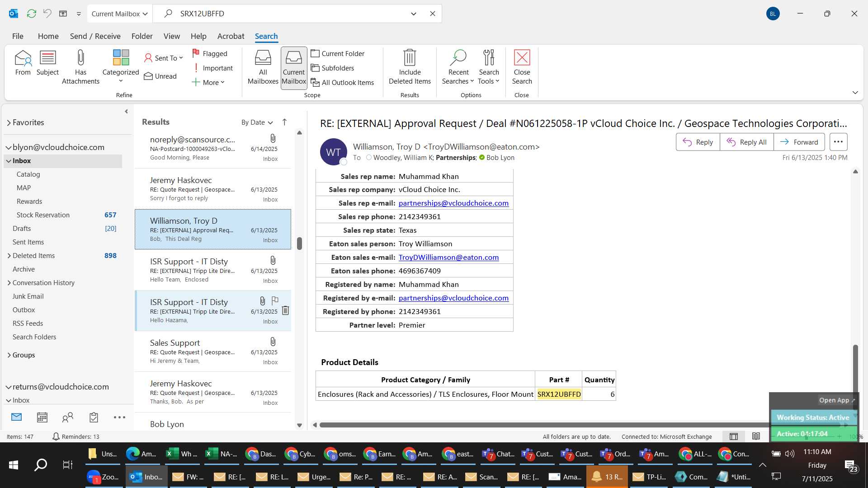This screenshot has height=488, width=868.
Task: Click Registered by e-mail partnerships link
Action: (453, 298)
